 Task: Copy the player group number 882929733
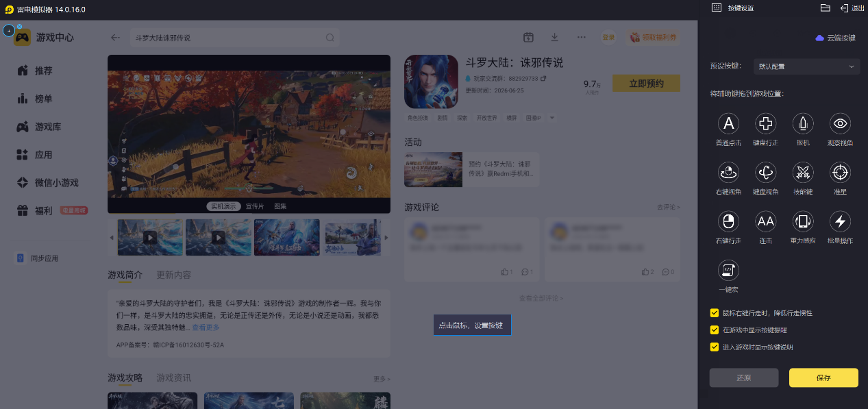[543, 79]
